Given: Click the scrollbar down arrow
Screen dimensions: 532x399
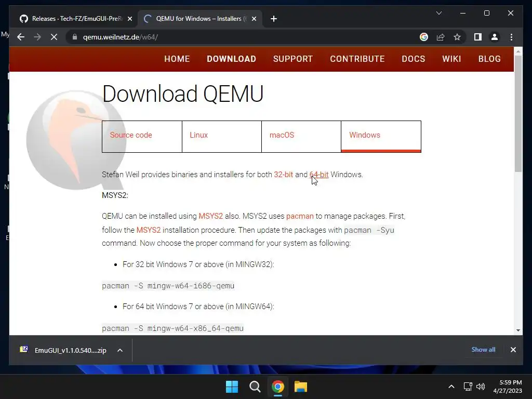Looking at the screenshot, I should [x=518, y=330].
